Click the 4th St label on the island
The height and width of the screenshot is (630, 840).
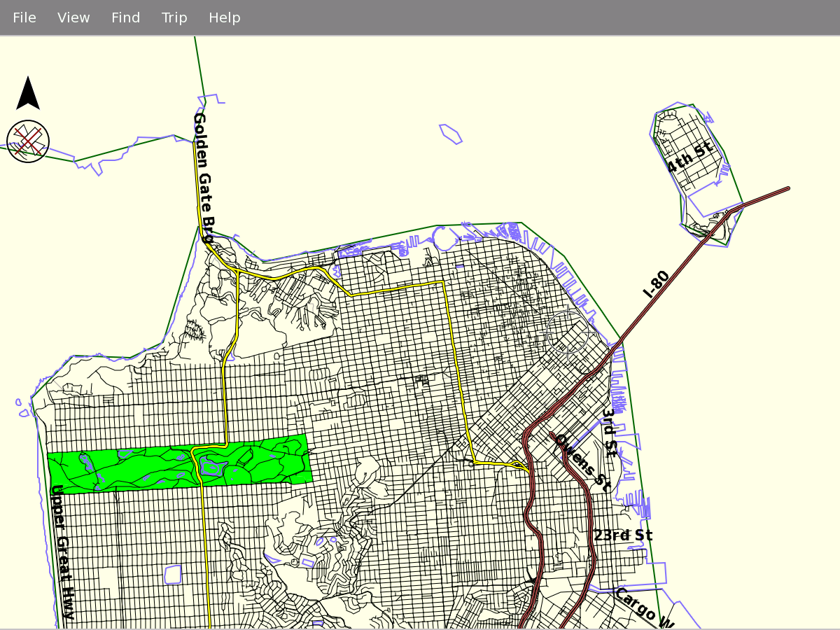[689, 157]
